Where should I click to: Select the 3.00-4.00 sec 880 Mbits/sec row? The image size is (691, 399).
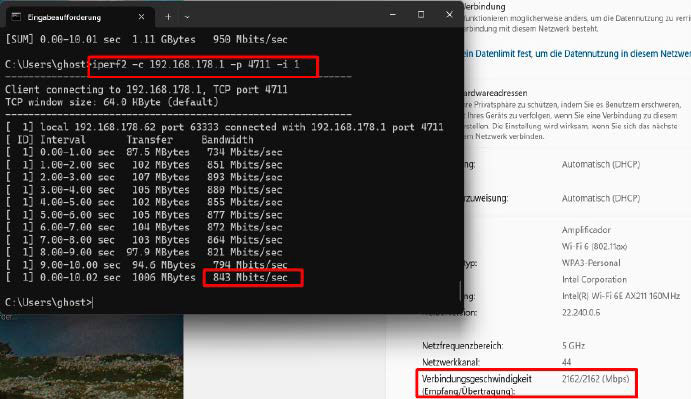pos(144,190)
